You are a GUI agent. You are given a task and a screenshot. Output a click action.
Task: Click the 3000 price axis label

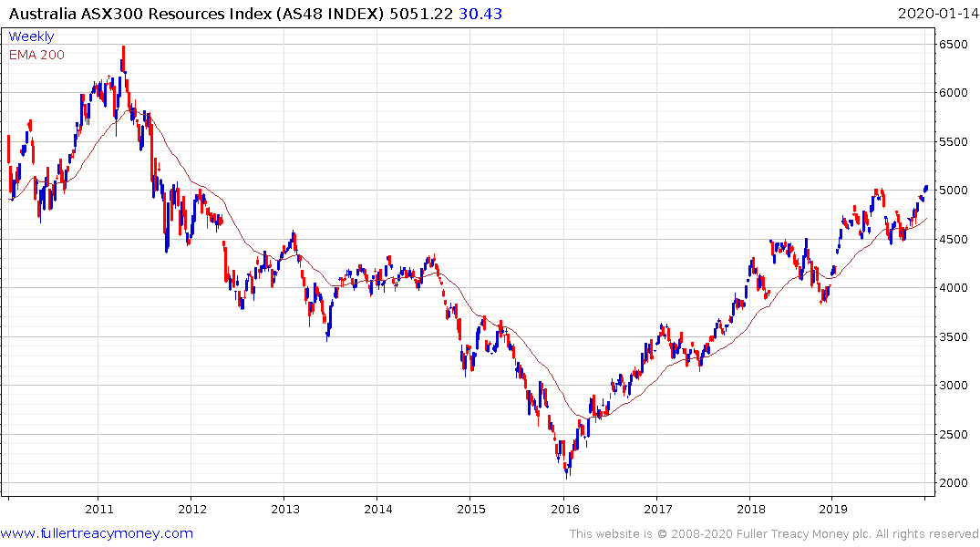pos(953,385)
